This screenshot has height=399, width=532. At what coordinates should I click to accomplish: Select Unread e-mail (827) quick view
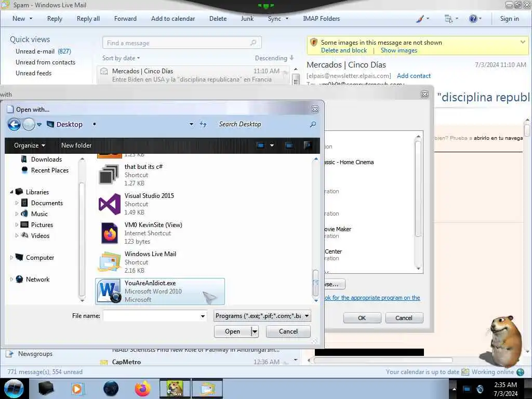click(43, 51)
